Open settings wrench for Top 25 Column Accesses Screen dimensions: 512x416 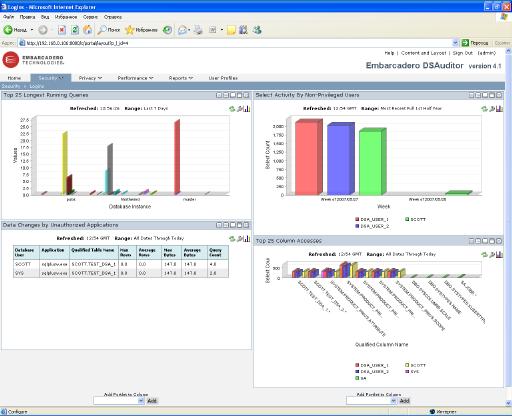[x=492, y=255]
